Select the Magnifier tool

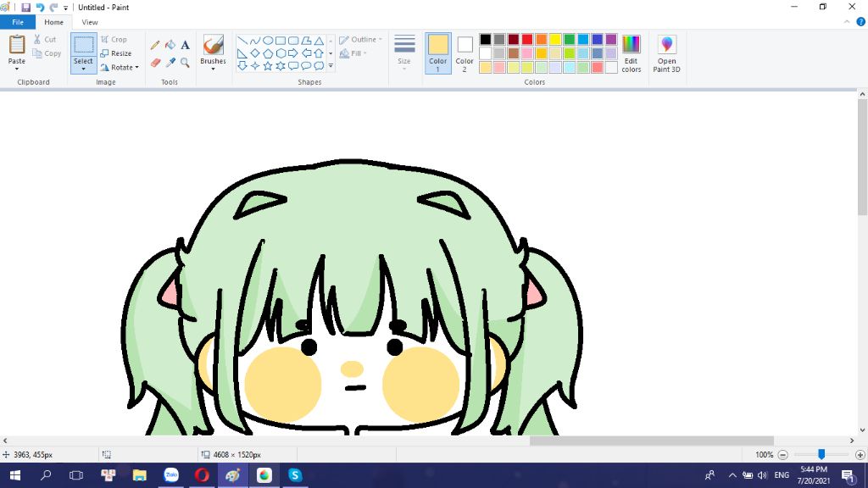coord(185,63)
